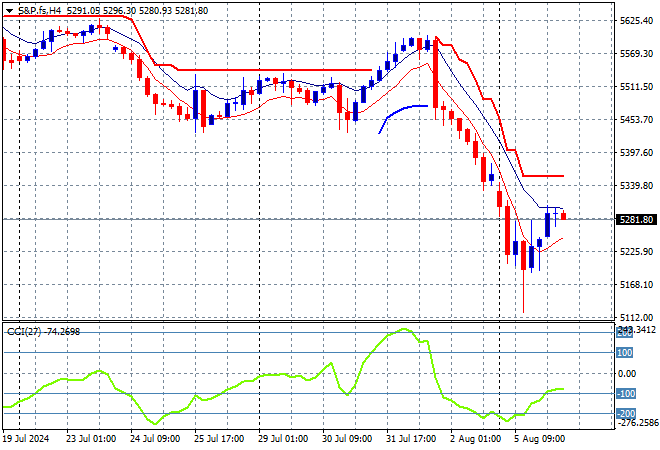Click the CCI -100 level label
660x450 pixels.
(625, 394)
